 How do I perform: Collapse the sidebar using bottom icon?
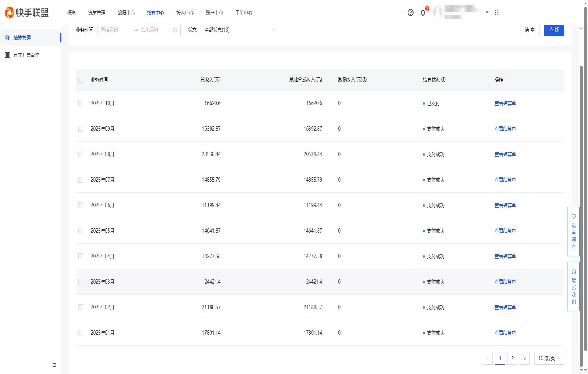click(54, 365)
